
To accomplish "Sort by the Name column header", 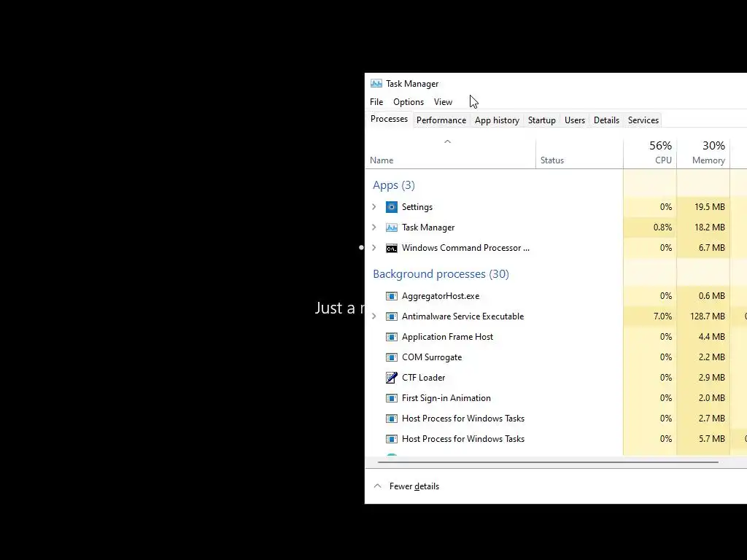I will (451, 153).
